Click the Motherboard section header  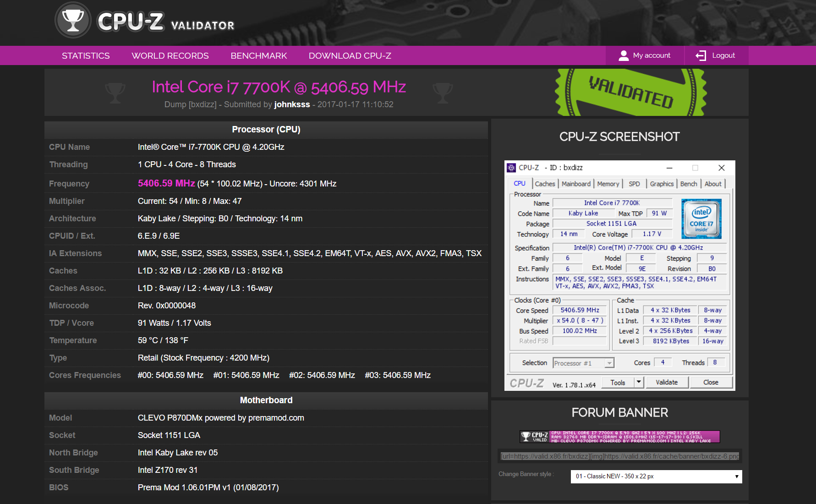point(266,400)
